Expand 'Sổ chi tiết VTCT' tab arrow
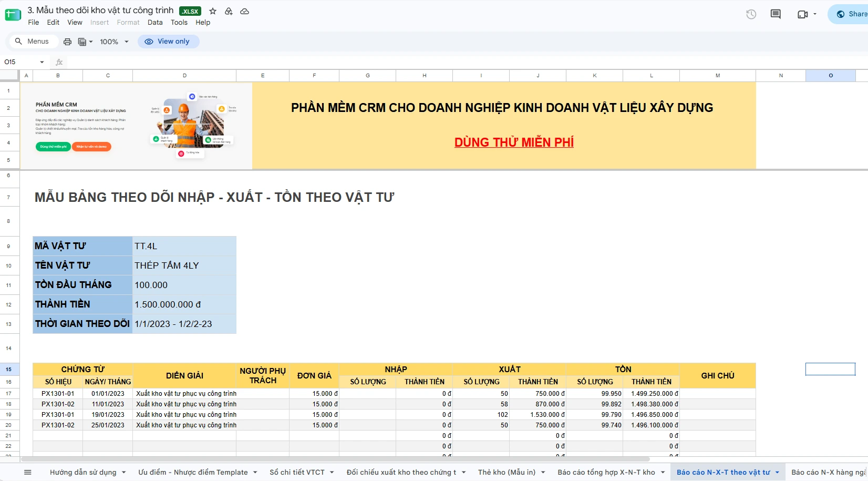This screenshot has width=868, height=481. click(x=332, y=472)
